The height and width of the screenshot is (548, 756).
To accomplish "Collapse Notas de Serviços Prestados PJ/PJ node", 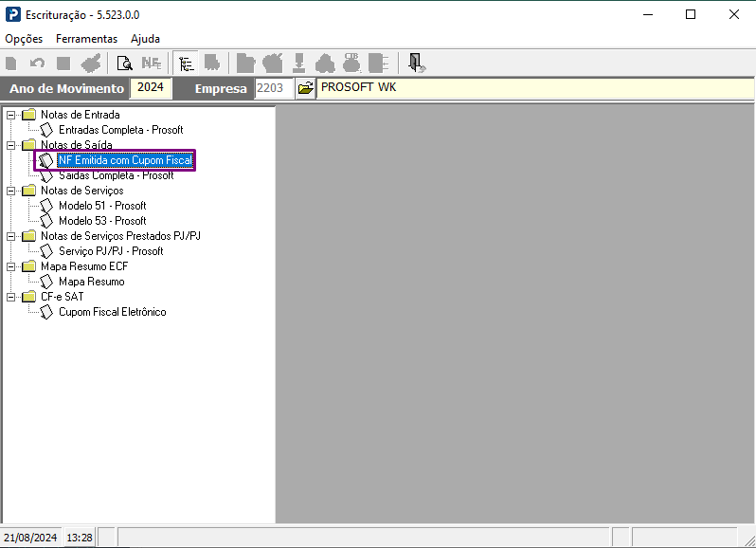I will pyautogui.click(x=10, y=236).
